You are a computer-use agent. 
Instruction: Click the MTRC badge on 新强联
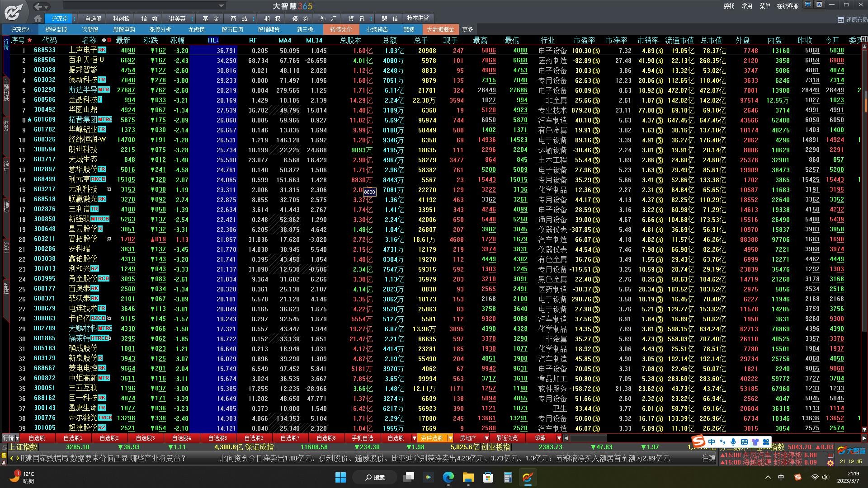coord(100,219)
